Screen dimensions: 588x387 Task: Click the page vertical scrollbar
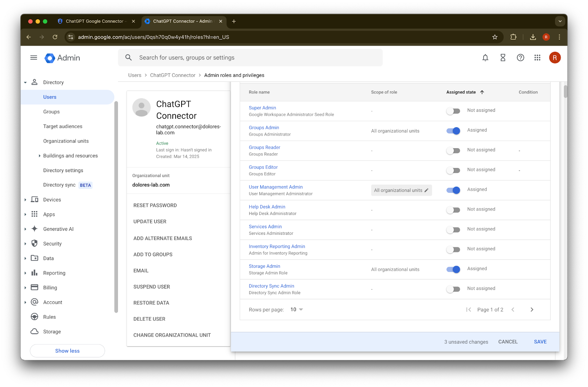(x=566, y=92)
